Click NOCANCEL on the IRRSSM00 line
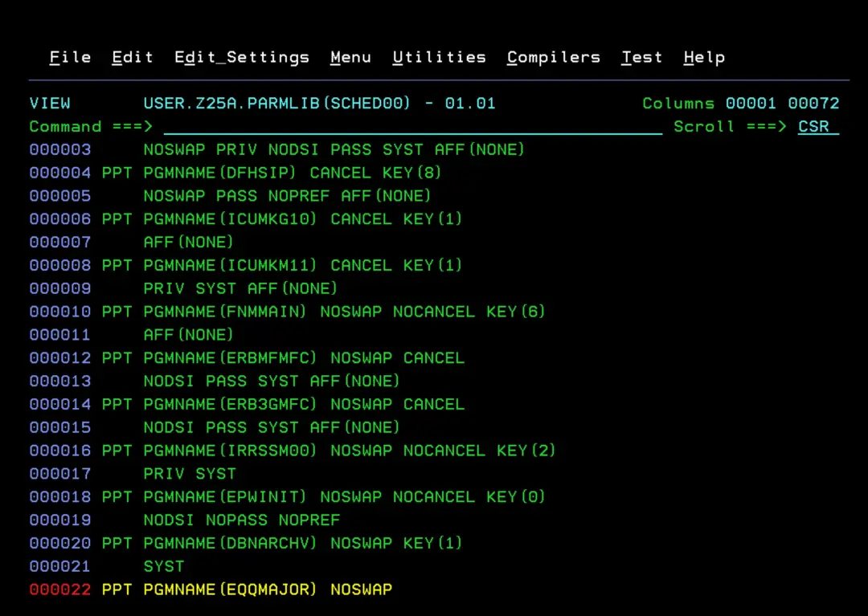868x616 pixels. pos(444,451)
